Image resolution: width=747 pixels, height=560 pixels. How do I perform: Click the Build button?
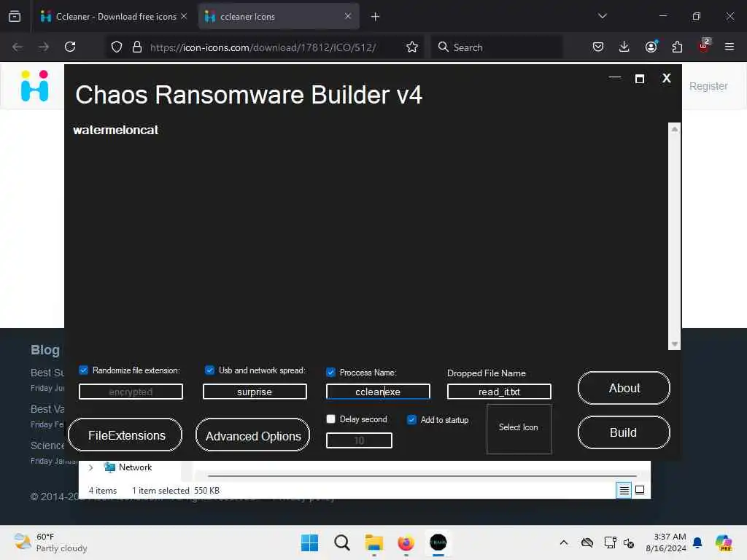click(x=624, y=432)
